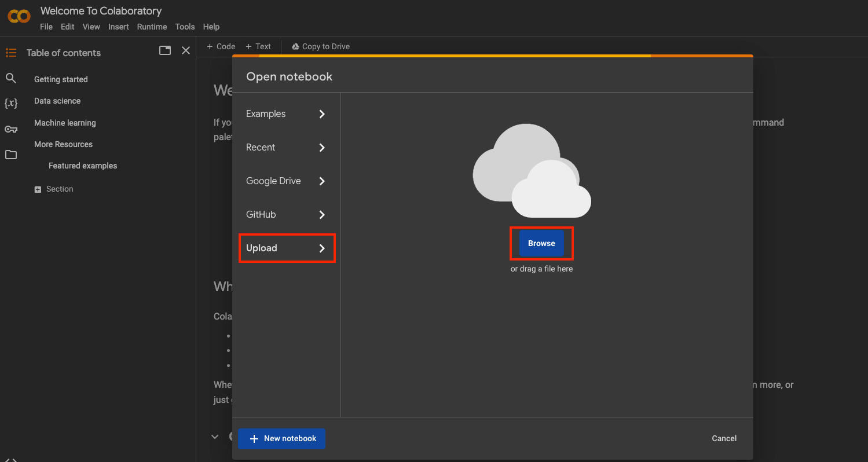Expand the Recent notebooks chevron
Screen dimensions: 868x462
coord(321,148)
